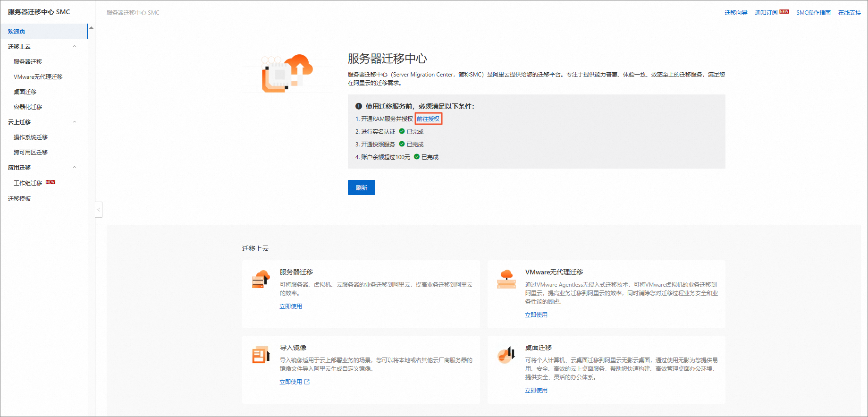Open the 通知订阅 link

point(766,13)
